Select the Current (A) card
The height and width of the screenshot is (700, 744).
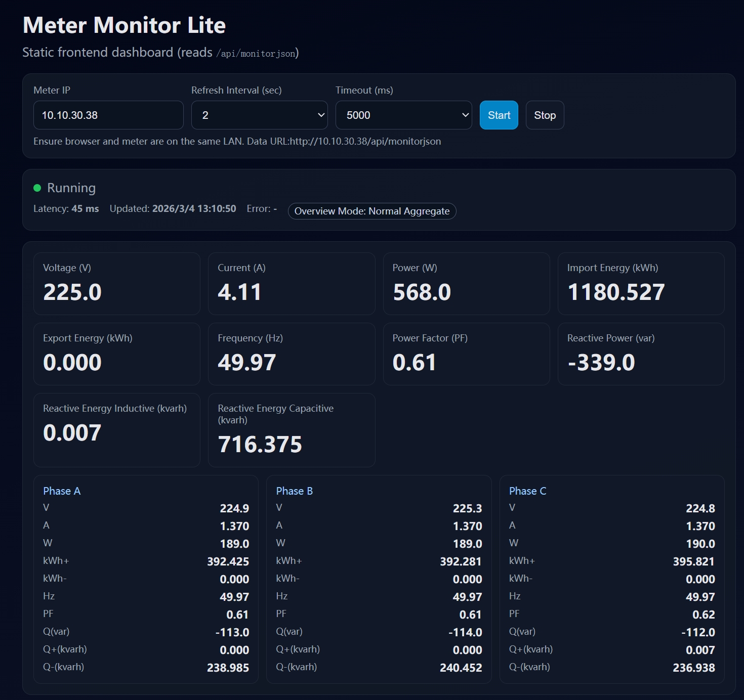[x=292, y=284]
